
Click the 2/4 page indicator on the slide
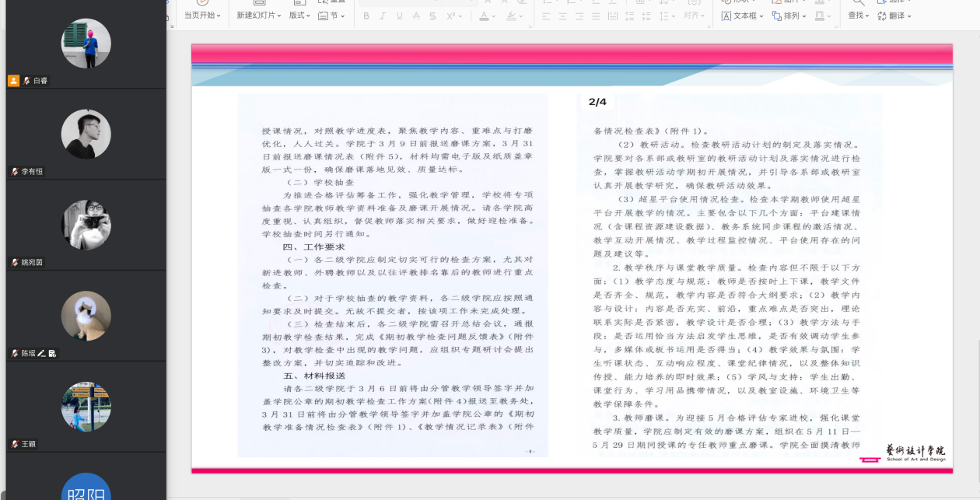click(597, 102)
